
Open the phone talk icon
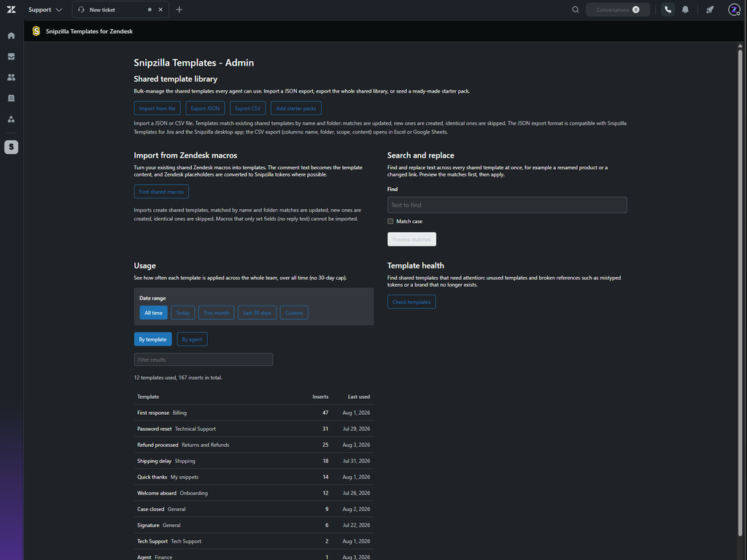pos(667,9)
